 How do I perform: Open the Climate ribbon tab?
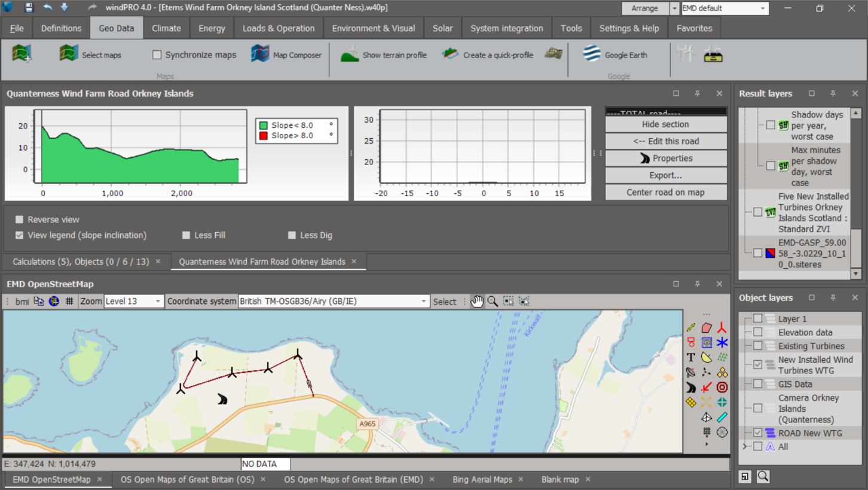(166, 28)
